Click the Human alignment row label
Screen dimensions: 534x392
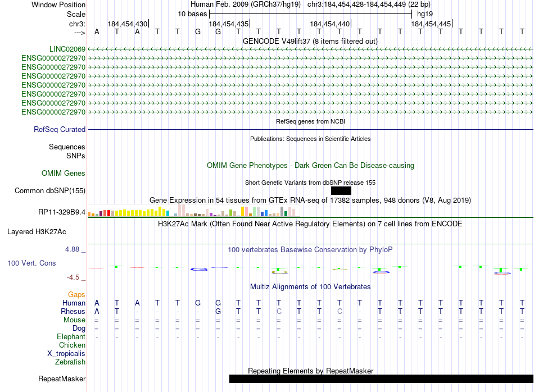click(74, 303)
